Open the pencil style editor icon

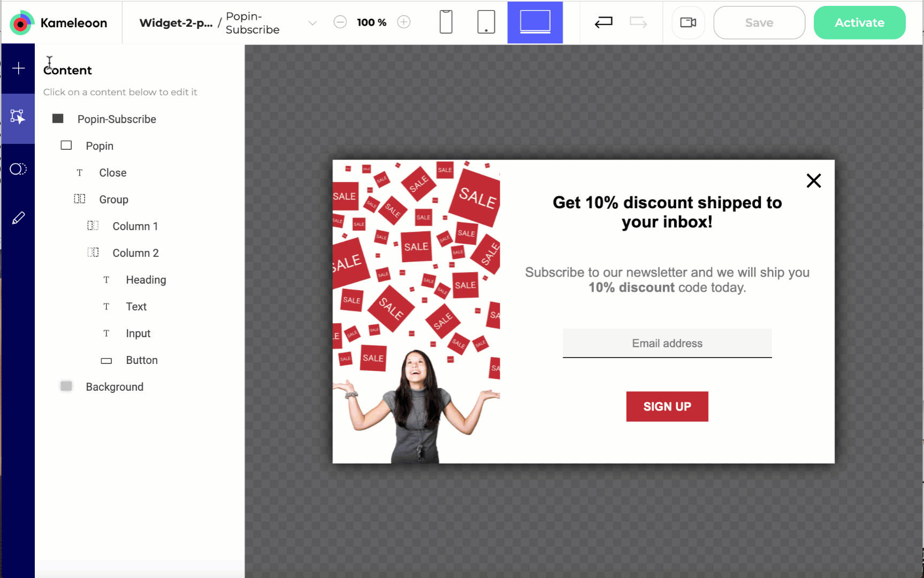pyautogui.click(x=18, y=218)
